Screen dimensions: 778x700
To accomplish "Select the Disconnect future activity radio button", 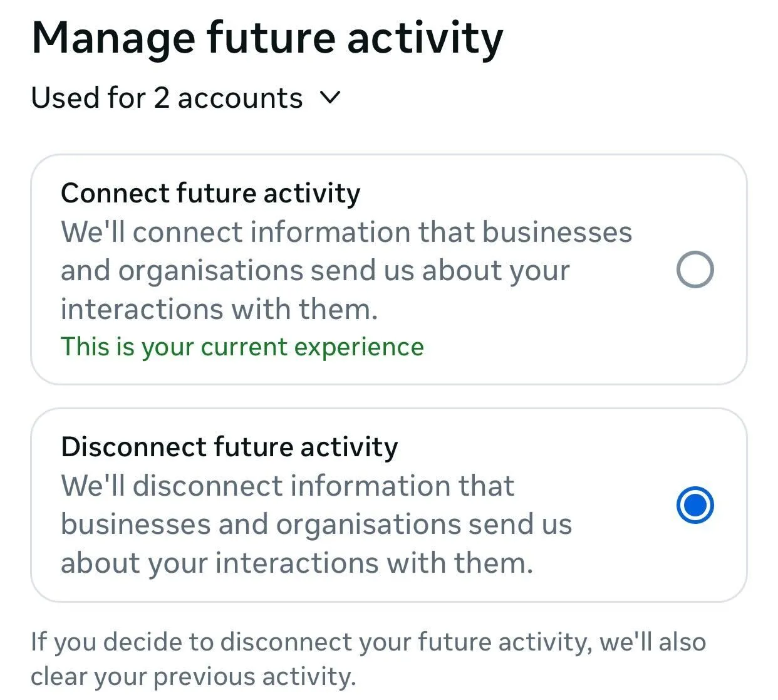I will 695,505.
